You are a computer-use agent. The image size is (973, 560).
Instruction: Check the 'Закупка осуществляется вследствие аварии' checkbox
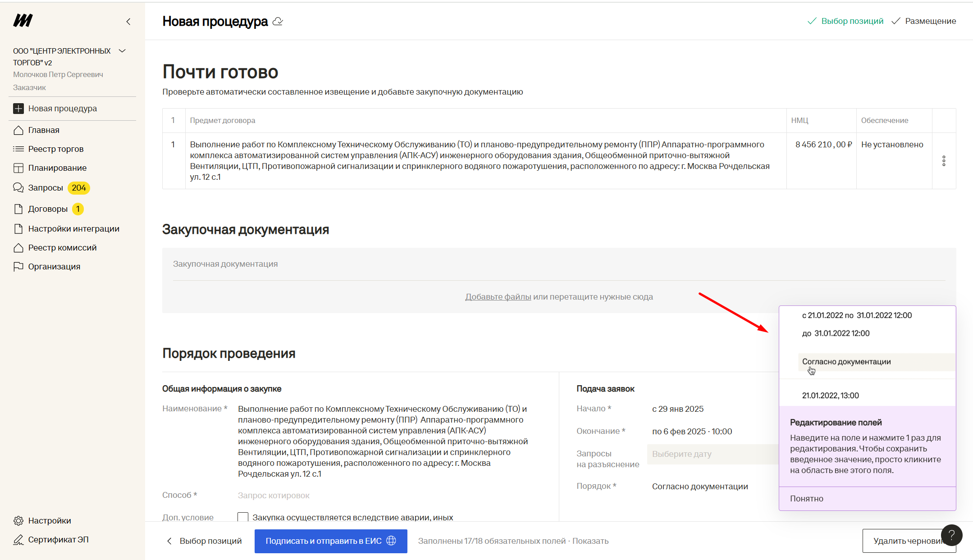[243, 517]
